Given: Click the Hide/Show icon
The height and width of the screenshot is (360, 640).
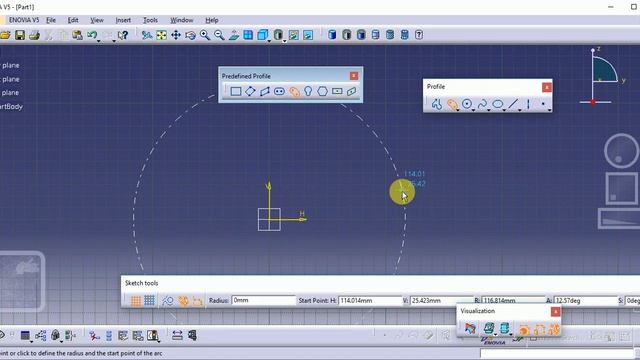Looking at the screenshot, I should point(293,35).
